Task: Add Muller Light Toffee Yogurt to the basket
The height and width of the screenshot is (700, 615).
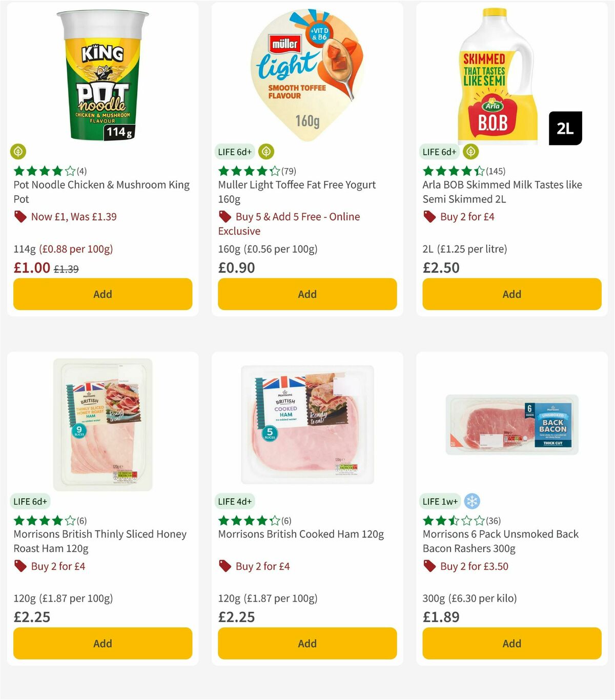Action: point(306,294)
